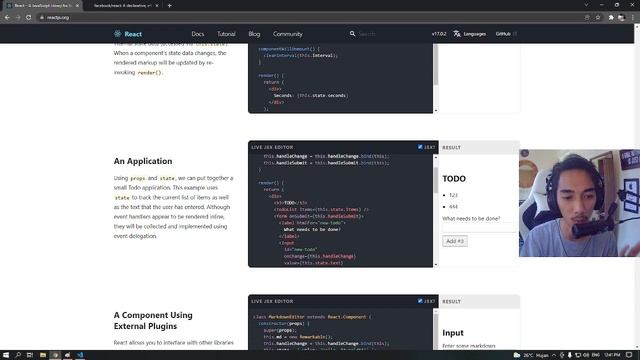Click the share icon in address bar
The width and height of the screenshot is (640, 360).
click(587, 18)
